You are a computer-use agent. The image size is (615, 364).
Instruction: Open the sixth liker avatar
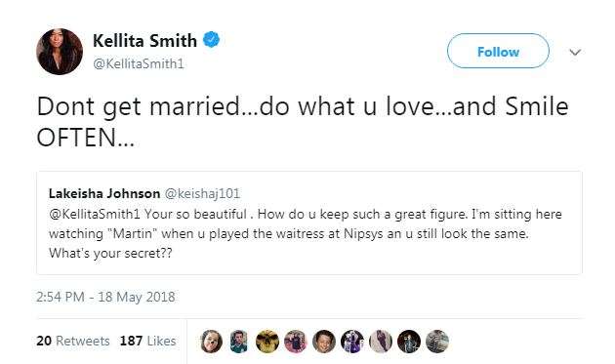352,341
